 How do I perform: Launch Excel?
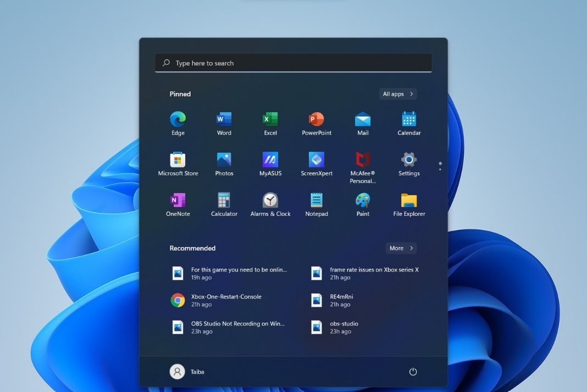tap(270, 123)
